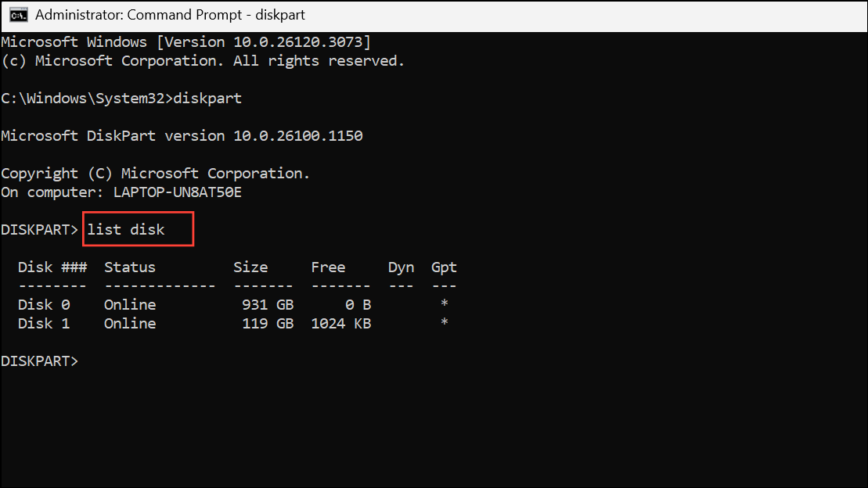Click the empty DISKPART> prompt at bottom
This screenshot has width=868, height=488.
(x=39, y=361)
